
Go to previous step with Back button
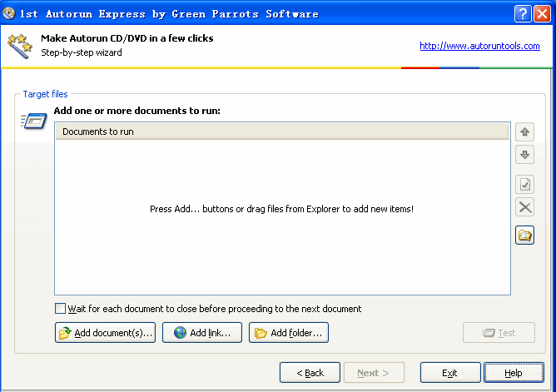click(310, 373)
